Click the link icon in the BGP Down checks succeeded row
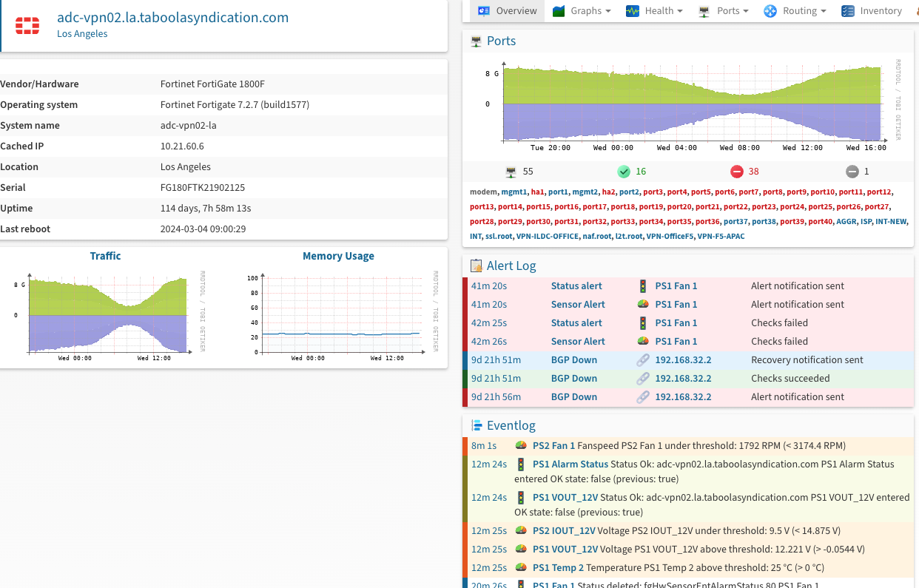Image resolution: width=919 pixels, height=588 pixels. coord(642,379)
